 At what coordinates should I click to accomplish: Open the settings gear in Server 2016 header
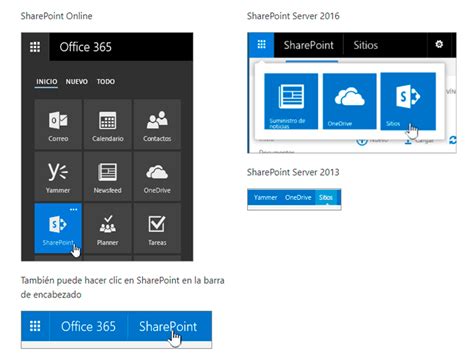point(439,44)
